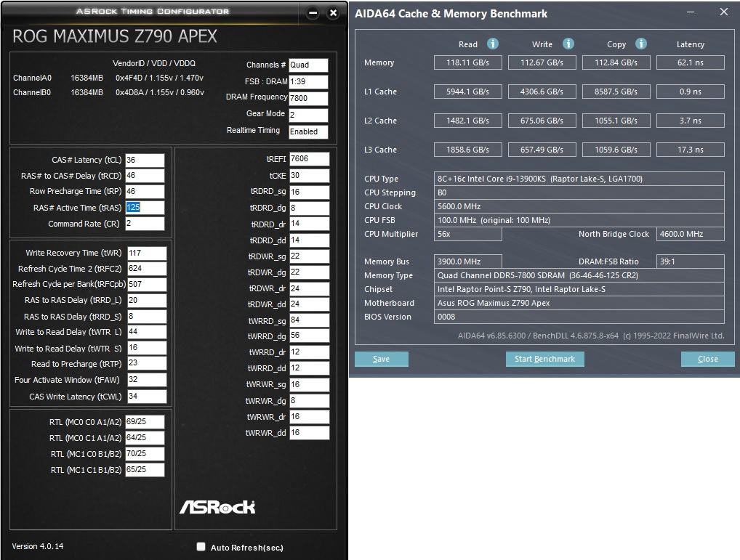Select the Refresh Cycle Time 2 (tRFC2) field
This screenshot has height=560, width=740.
coord(148,269)
